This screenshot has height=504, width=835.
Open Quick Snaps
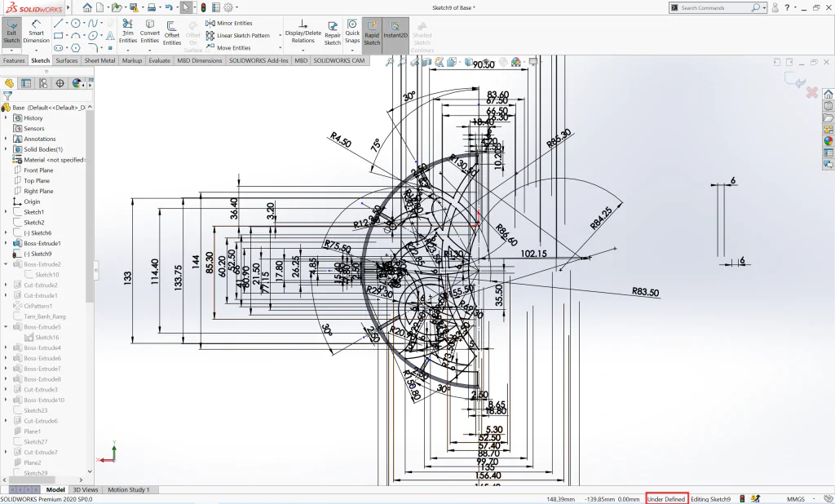pyautogui.click(x=352, y=32)
